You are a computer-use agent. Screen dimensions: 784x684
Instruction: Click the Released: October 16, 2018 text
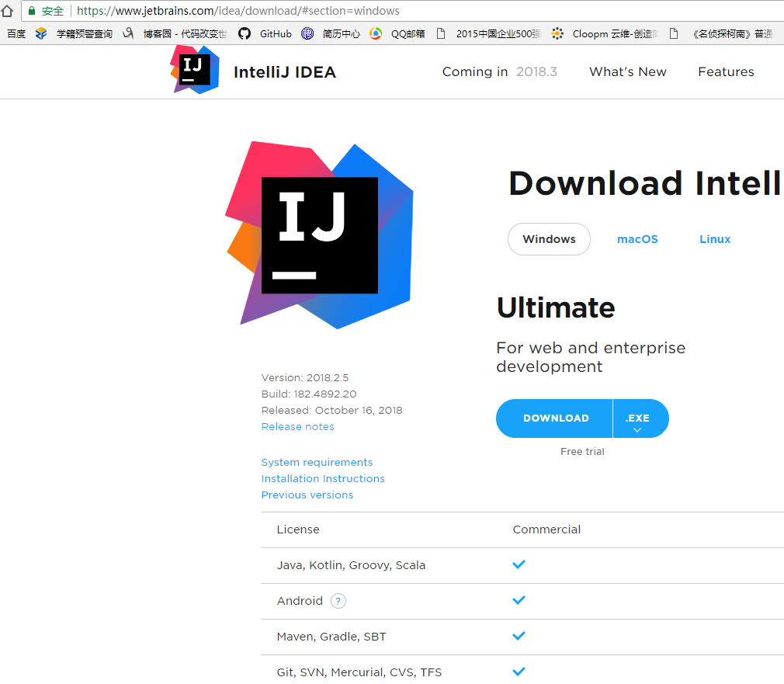[x=331, y=410]
